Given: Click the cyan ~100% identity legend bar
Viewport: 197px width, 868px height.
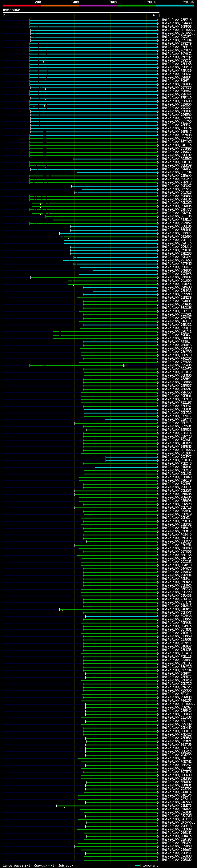Looking at the screenshot, I should (x=175, y=6).
